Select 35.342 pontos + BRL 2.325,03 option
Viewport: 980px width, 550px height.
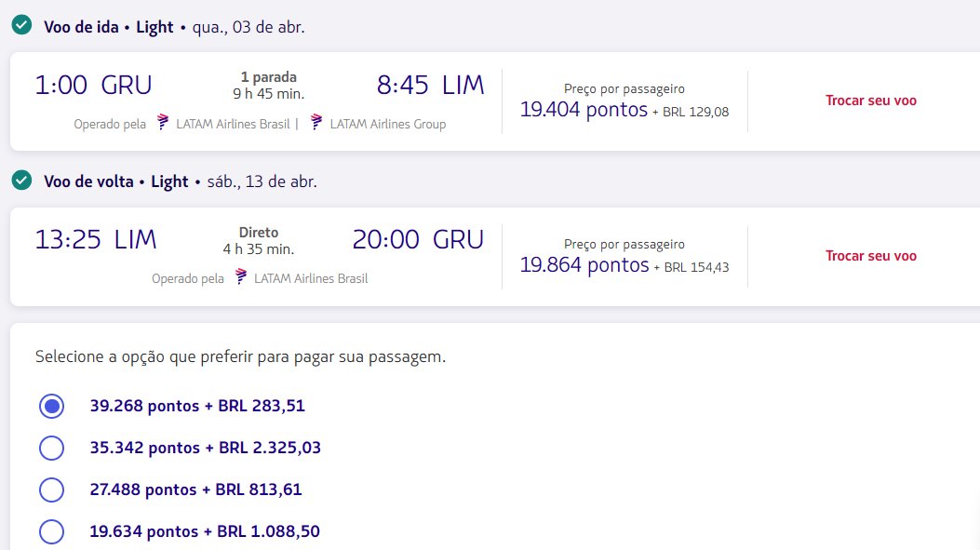(x=51, y=449)
